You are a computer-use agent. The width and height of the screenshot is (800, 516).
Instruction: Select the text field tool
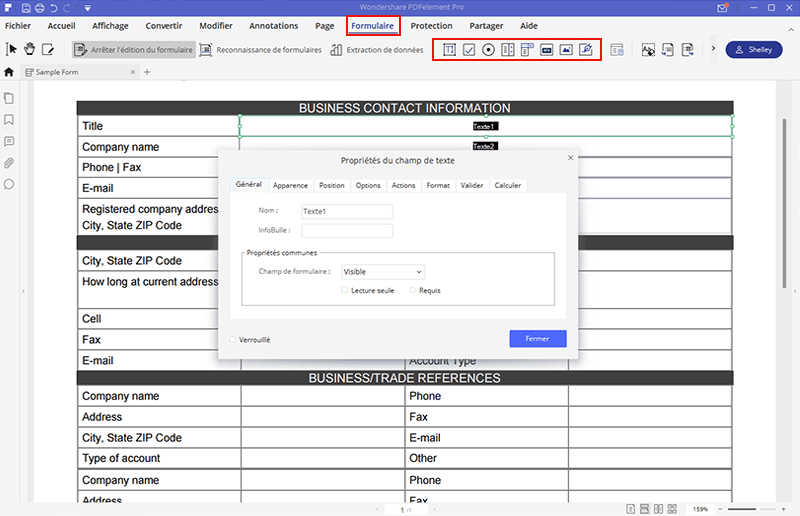point(449,49)
